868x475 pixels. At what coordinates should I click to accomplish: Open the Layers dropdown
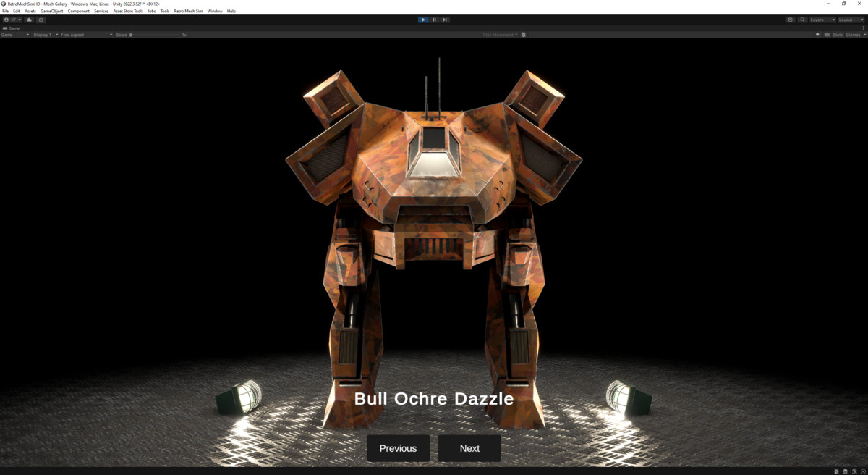[x=822, y=20]
